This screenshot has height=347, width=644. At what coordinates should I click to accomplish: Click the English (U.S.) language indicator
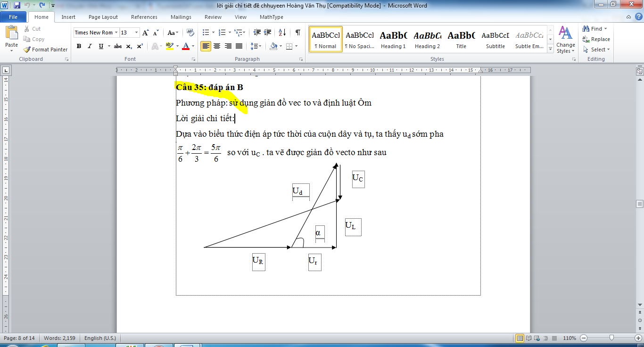click(100, 338)
